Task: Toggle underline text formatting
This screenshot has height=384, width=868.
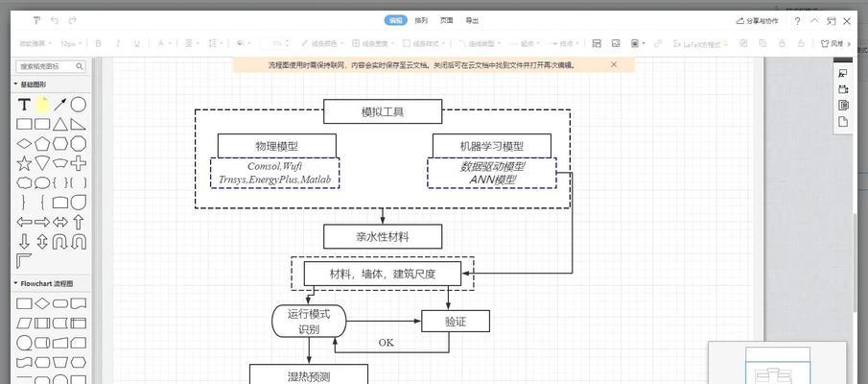Action: pos(136,43)
